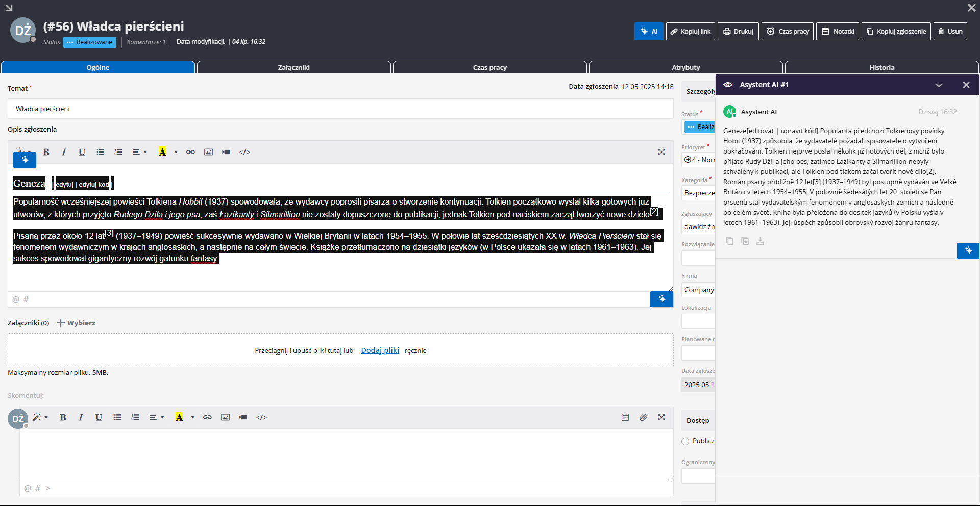Switch to the Czas pracy tab
980x506 pixels.
coord(490,67)
